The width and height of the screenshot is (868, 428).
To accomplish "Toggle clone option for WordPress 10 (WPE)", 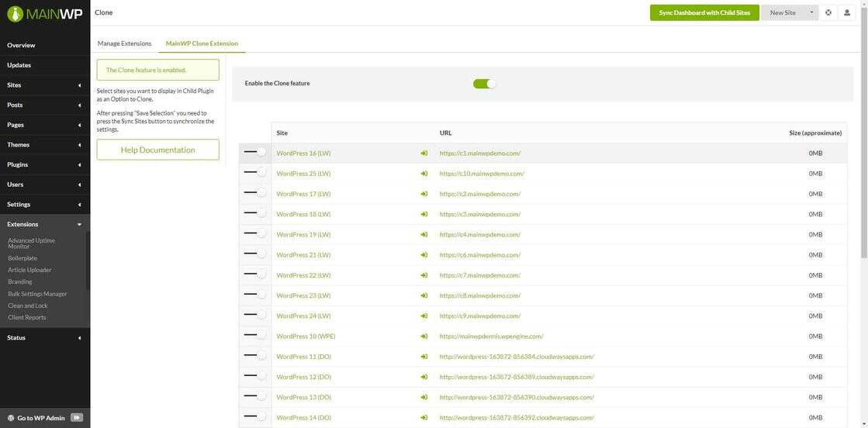I will click(x=254, y=335).
